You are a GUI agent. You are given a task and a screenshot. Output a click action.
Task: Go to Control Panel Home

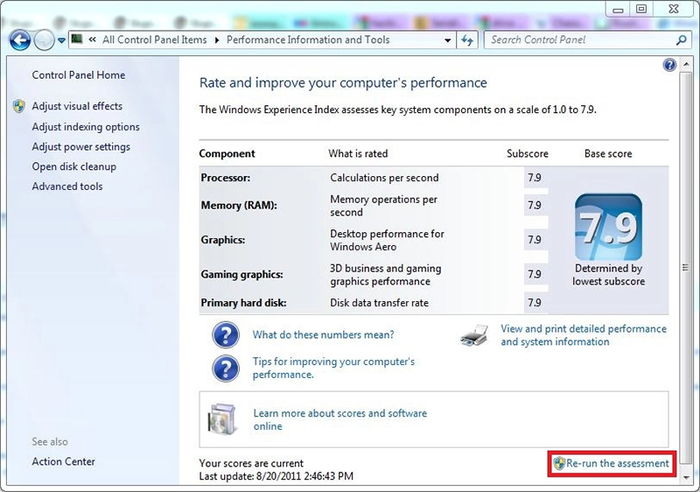coord(78,75)
